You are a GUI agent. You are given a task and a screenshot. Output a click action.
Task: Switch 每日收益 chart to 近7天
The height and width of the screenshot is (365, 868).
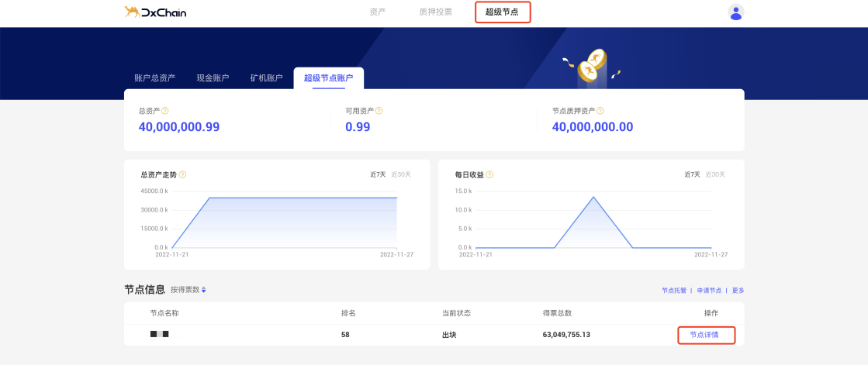(692, 175)
